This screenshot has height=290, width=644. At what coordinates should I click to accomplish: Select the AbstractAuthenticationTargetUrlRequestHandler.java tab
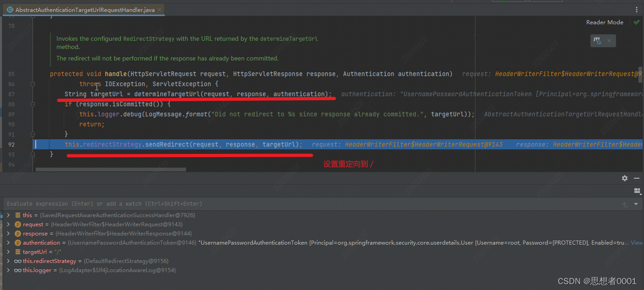click(85, 10)
